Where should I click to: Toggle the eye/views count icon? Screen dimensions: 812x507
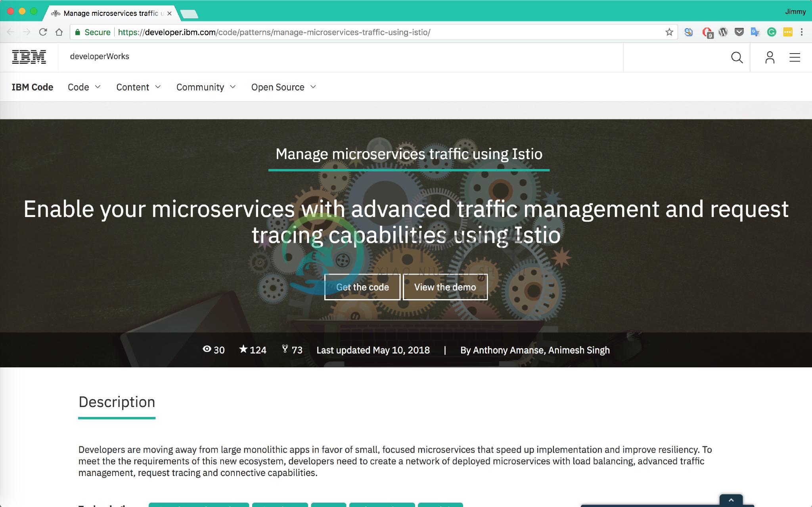tap(206, 350)
